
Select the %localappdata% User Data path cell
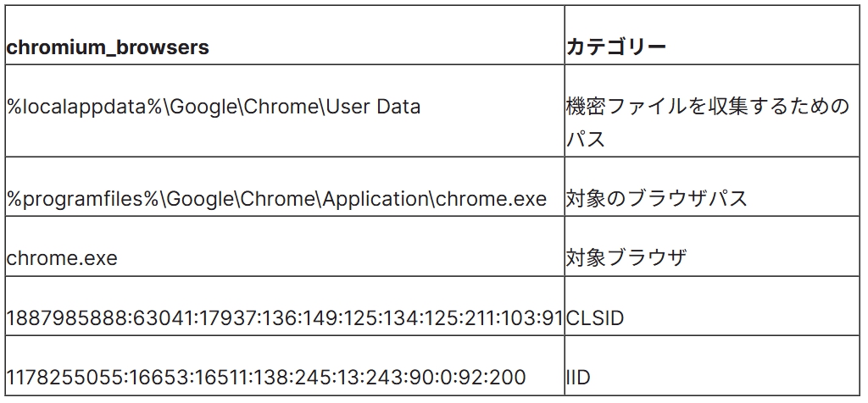(214, 107)
